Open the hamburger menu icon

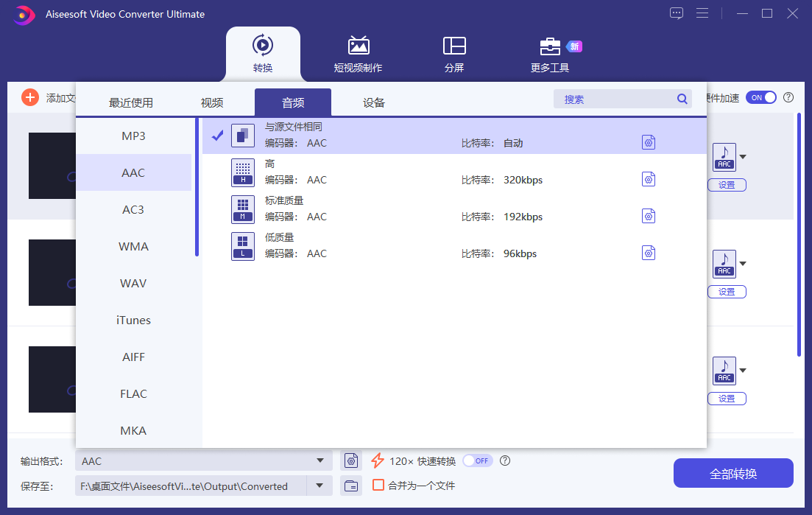pos(702,13)
